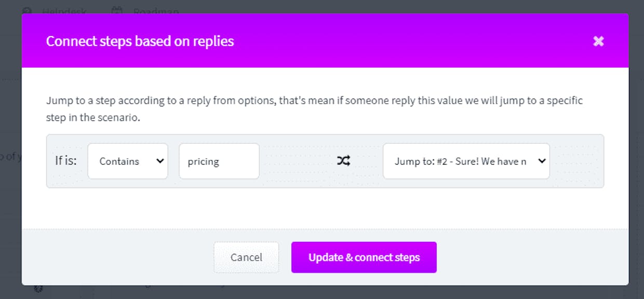This screenshot has height=299, width=644.
Task: Click the shuffle arrows icon between the fields
Action: (x=343, y=161)
